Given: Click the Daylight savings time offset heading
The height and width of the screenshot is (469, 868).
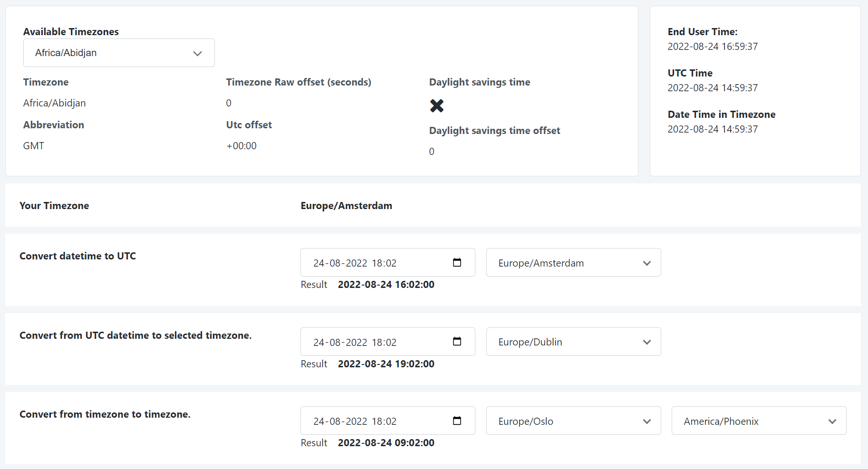Looking at the screenshot, I should click(494, 131).
